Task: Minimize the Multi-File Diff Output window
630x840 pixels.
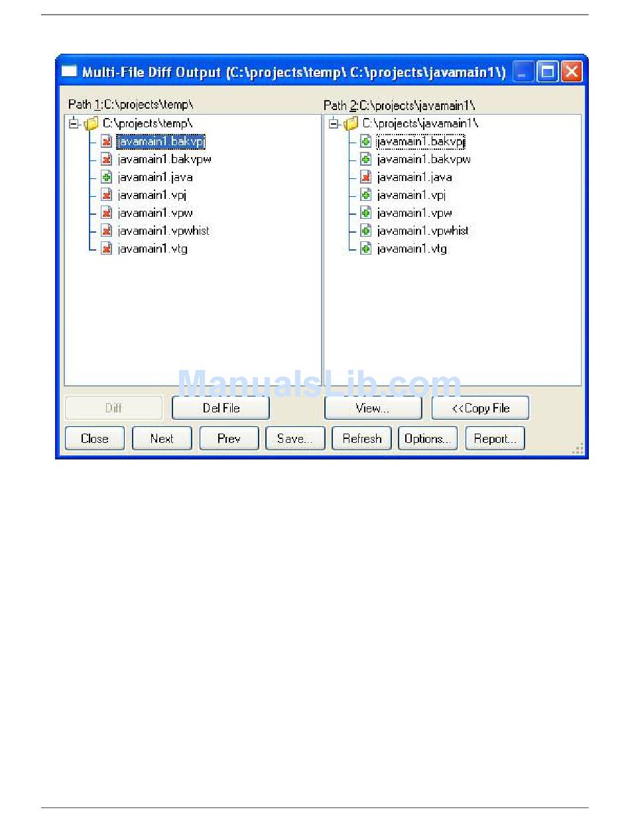Action: [x=524, y=72]
